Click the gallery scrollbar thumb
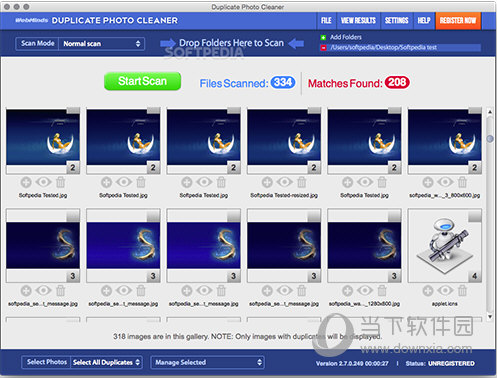Image resolution: width=497 pixels, height=378 pixels. point(490,138)
